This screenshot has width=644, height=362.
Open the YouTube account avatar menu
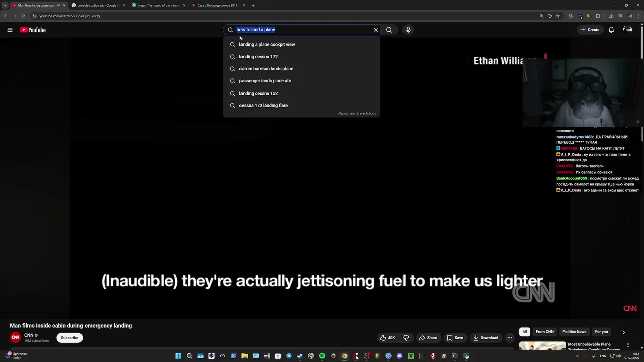click(627, 30)
